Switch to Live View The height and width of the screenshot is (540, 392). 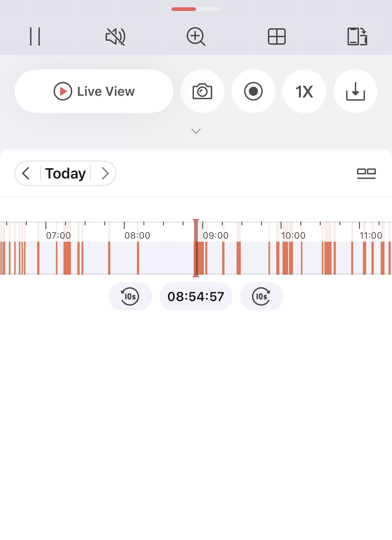[x=94, y=91]
